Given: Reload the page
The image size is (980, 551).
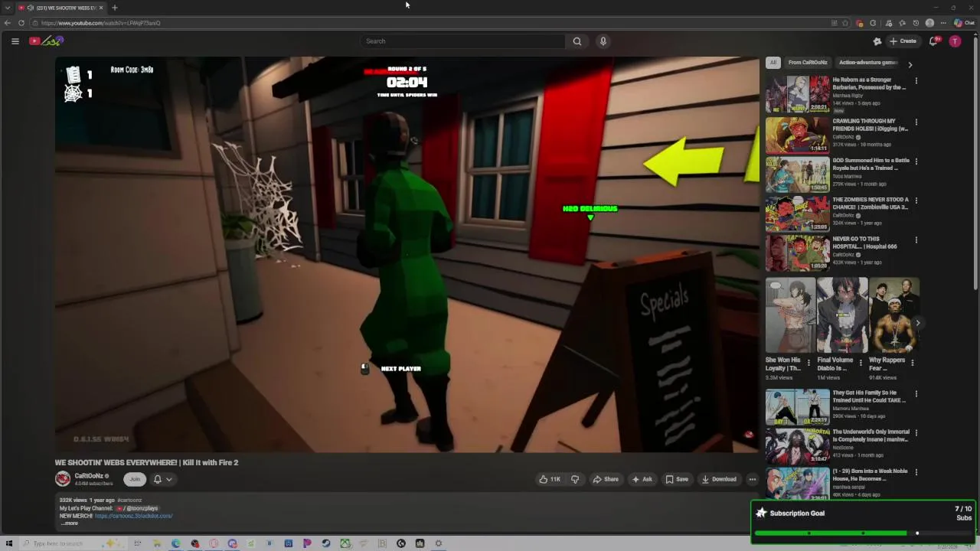Looking at the screenshot, I should pyautogui.click(x=21, y=23).
